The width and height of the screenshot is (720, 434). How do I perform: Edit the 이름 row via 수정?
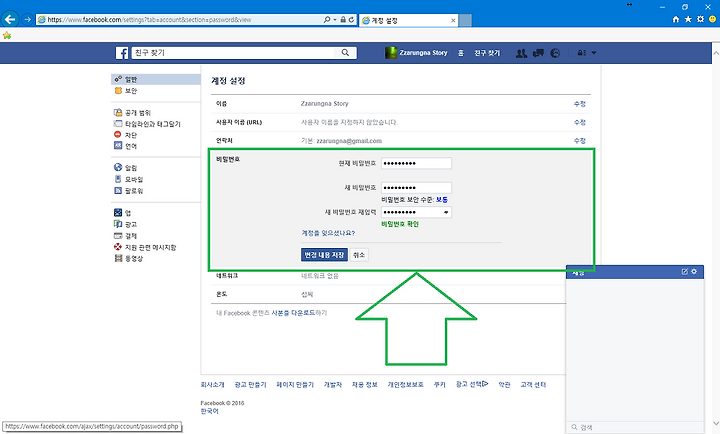click(579, 104)
